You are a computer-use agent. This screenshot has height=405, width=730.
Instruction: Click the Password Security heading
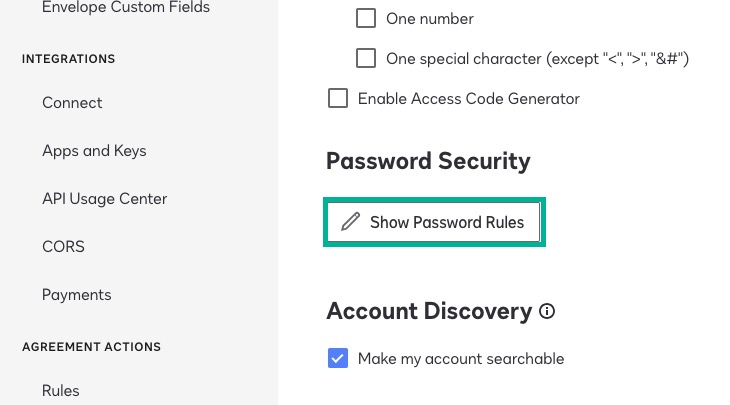tap(428, 162)
